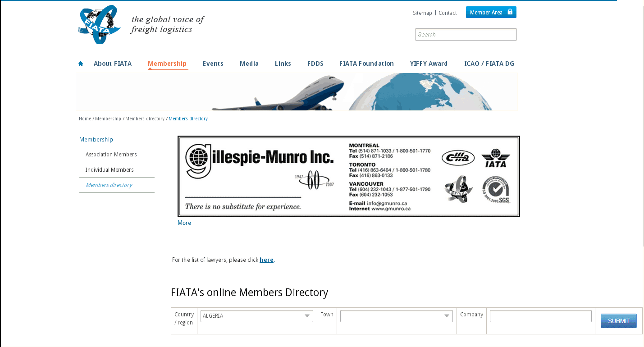Open the Contact link
Image resolution: width=644 pixels, height=347 pixels.
[x=448, y=13]
